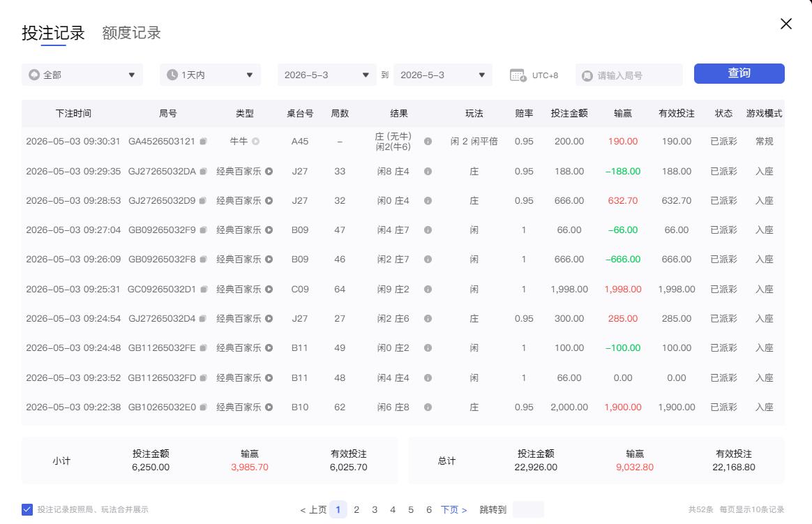Click 上页 previous page link
The width and height of the screenshot is (812, 524).
tap(313, 510)
